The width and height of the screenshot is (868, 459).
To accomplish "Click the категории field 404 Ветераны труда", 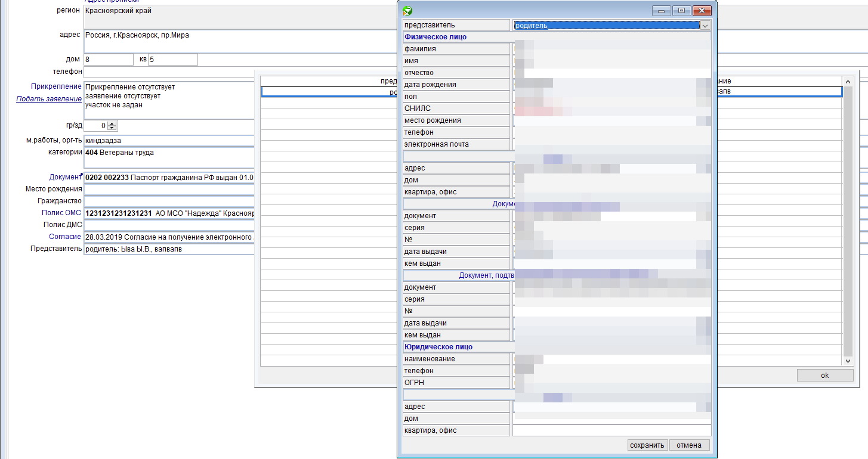I will [169, 158].
